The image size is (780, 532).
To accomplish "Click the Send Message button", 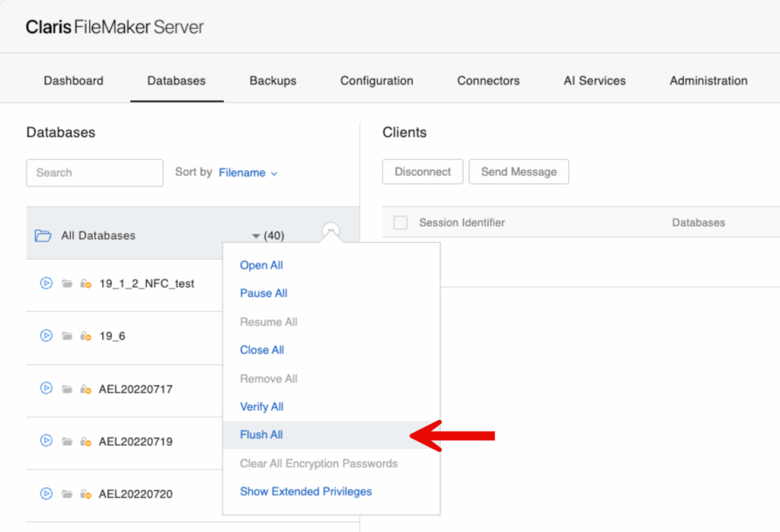I will point(518,171).
